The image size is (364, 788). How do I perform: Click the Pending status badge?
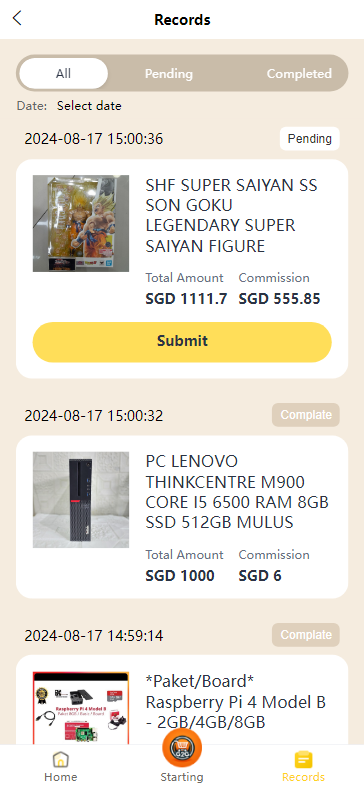click(310, 139)
